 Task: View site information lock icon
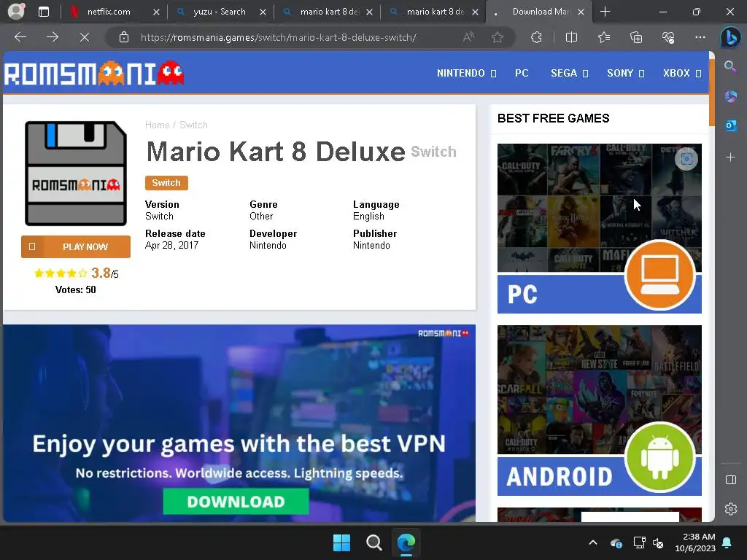(124, 37)
